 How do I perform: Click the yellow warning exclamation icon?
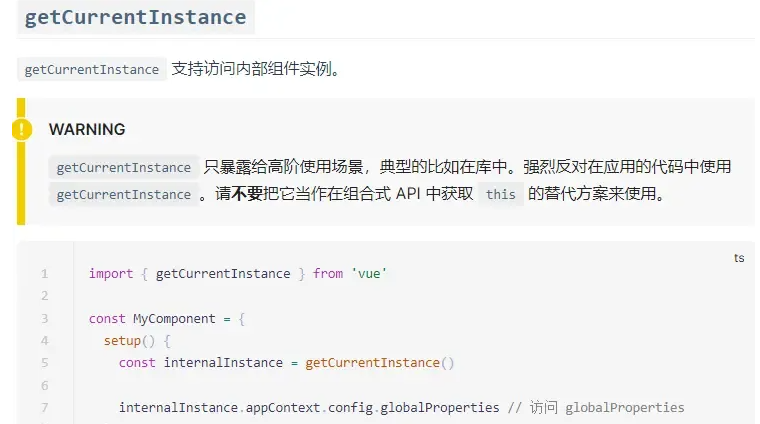(x=22, y=129)
